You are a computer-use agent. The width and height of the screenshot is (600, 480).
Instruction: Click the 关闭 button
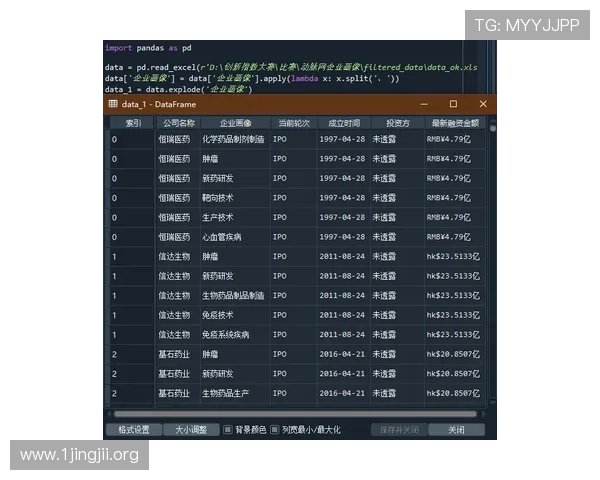pos(457,430)
